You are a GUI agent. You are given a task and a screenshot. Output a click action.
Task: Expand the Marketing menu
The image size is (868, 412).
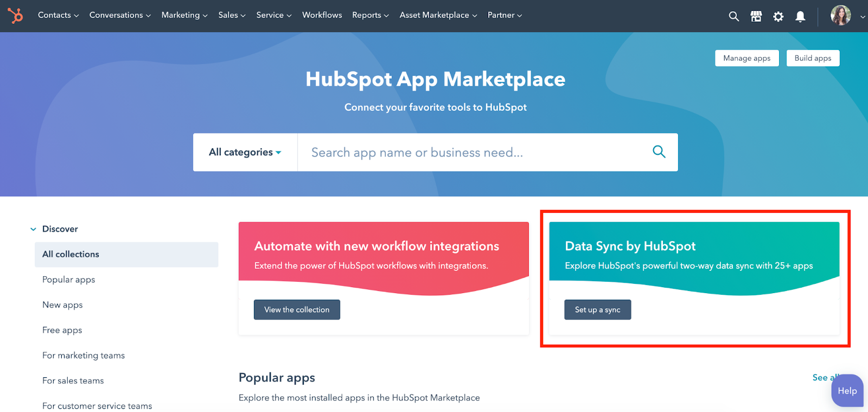coord(184,15)
